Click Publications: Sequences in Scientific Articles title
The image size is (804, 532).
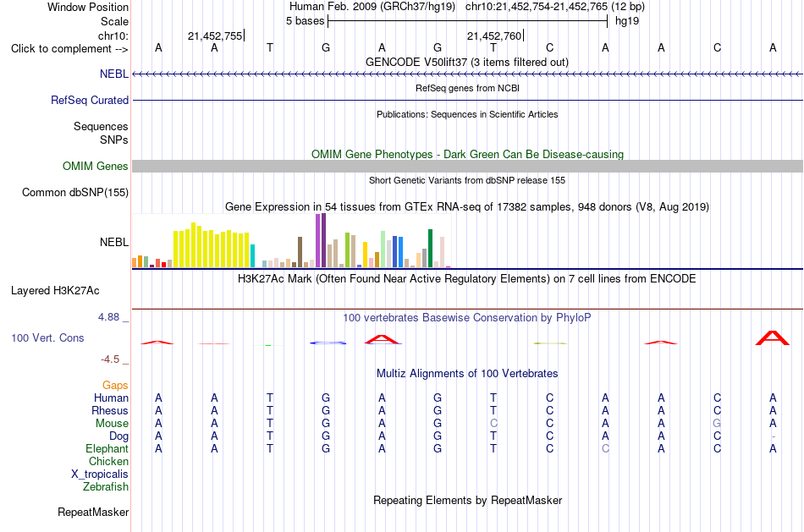coord(467,114)
